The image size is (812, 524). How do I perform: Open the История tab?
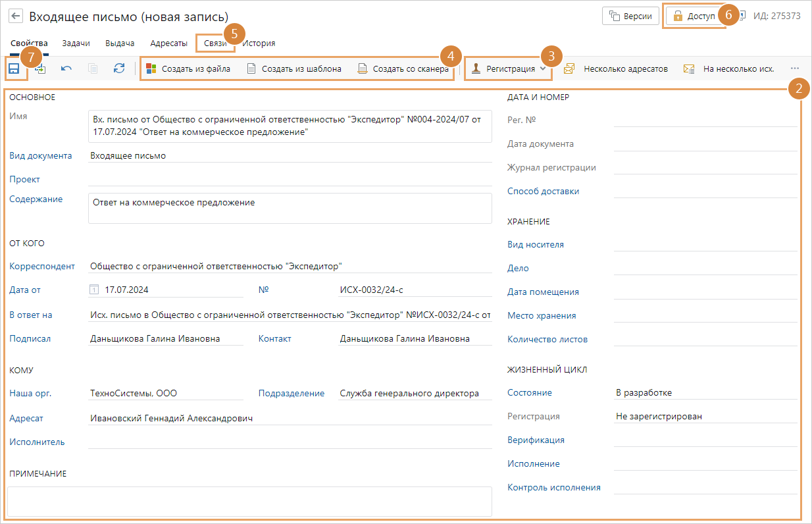[259, 43]
